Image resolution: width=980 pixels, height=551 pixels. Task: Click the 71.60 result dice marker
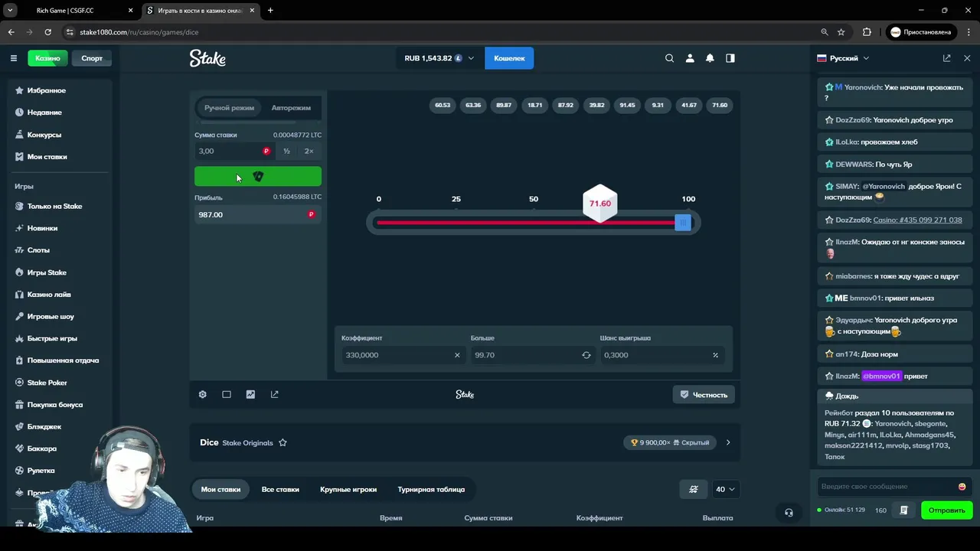tap(600, 204)
